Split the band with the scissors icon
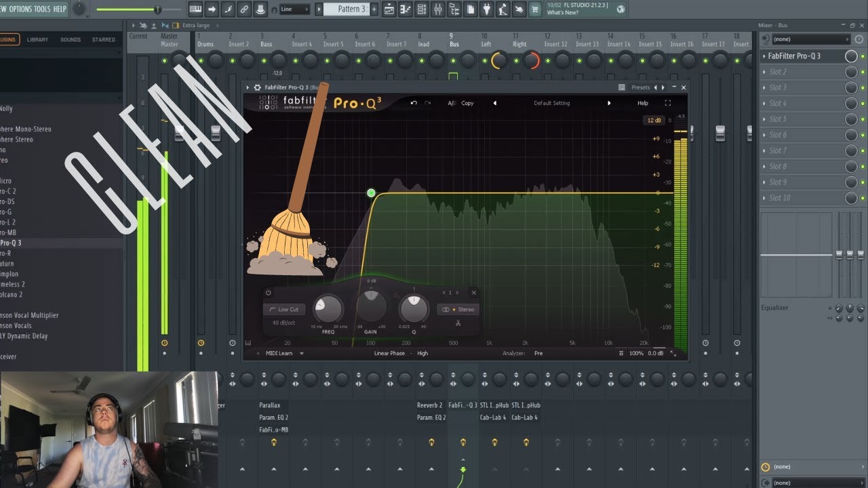868x488 pixels. pyautogui.click(x=458, y=322)
